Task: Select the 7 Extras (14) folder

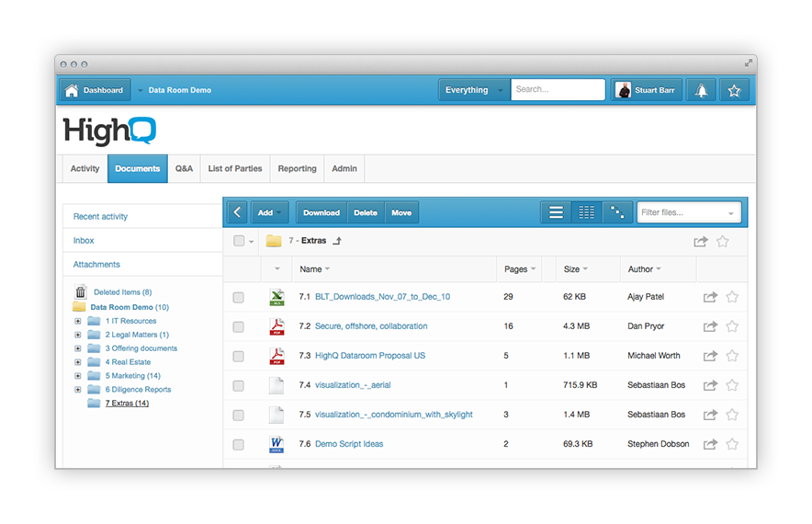Action: click(127, 404)
